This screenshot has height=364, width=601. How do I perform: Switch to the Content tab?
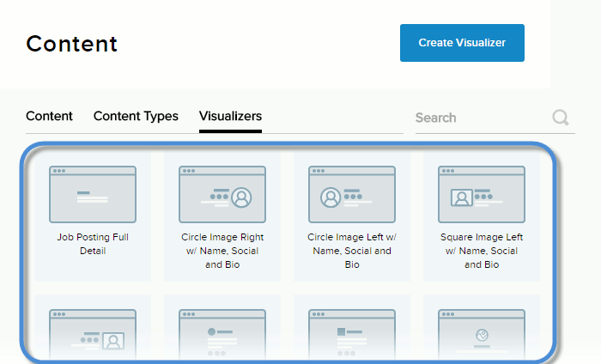tap(49, 116)
